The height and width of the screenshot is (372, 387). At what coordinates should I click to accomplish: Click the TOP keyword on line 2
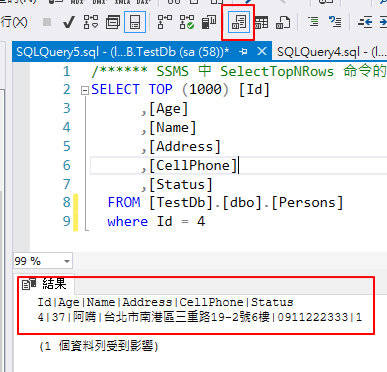coord(161,89)
